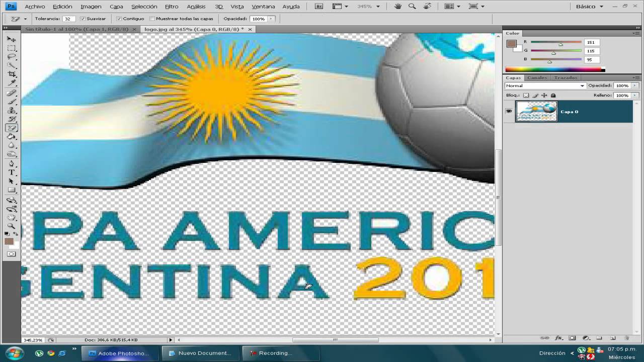This screenshot has height=362, width=644.
Task: Open tool preset picker arrow
Action: point(25,19)
